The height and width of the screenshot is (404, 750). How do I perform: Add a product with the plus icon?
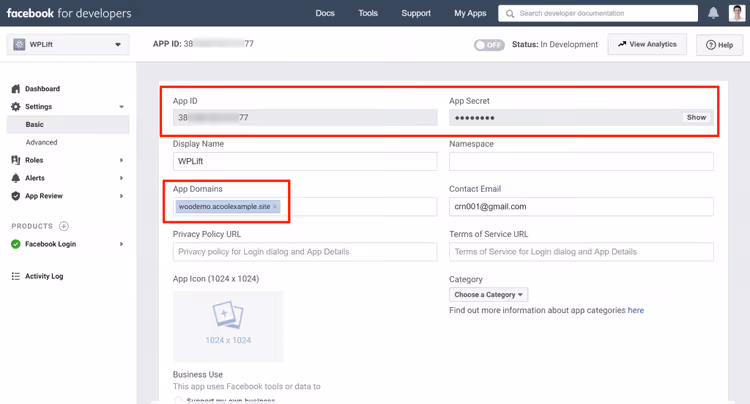[x=64, y=226]
